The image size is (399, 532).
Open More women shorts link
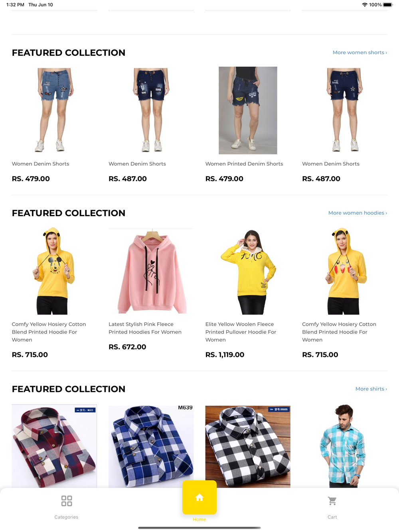(359, 53)
